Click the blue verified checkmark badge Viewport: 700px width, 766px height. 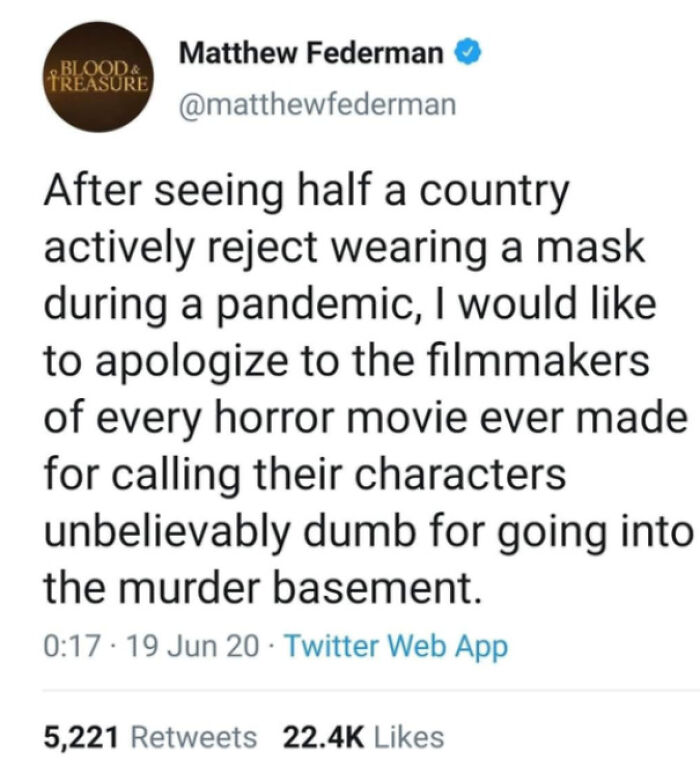pyautogui.click(x=469, y=53)
